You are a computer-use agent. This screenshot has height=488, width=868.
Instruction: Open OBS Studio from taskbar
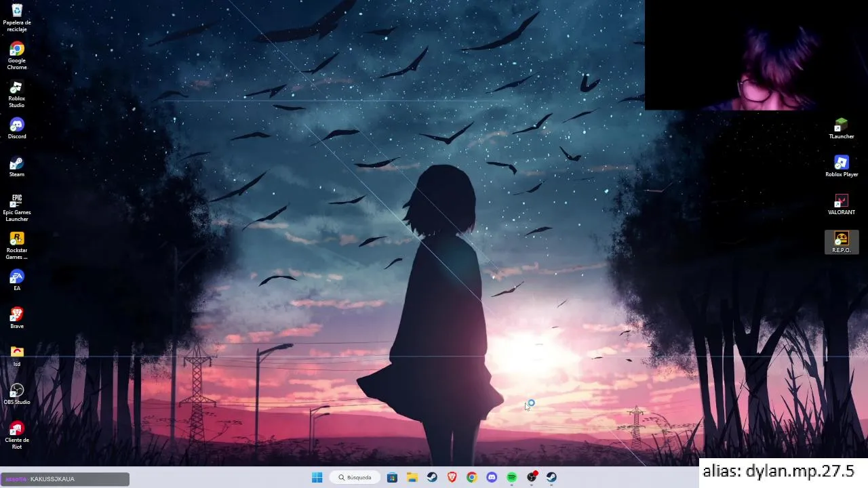click(x=532, y=477)
